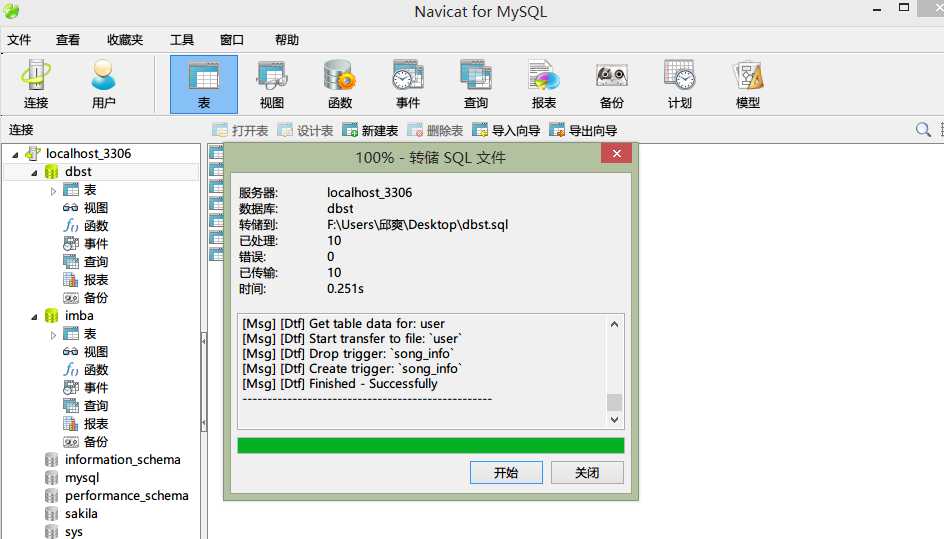Select the performance_schema database

(x=126, y=496)
